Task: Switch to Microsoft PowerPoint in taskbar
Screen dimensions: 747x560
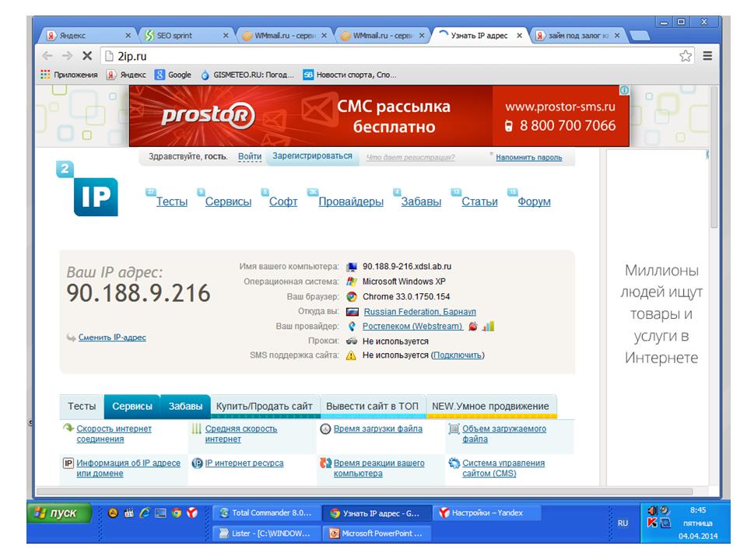Action: [377, 534]
